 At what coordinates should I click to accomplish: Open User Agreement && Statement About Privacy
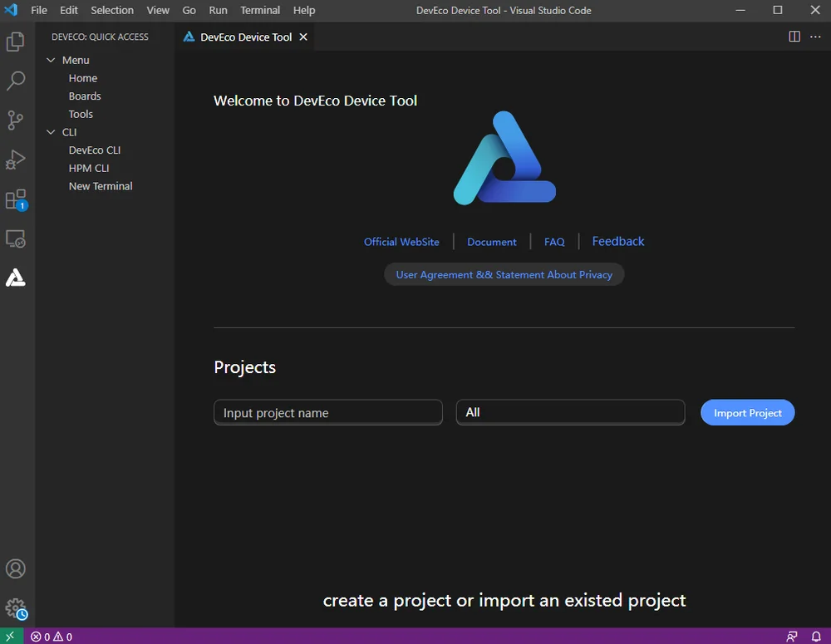click(x=504, y=274)
